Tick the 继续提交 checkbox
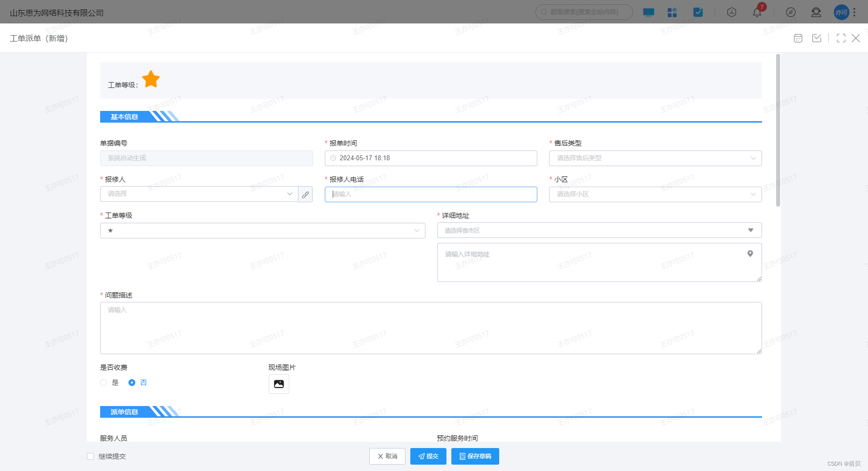Viewport: 868px width, 471px height. 90,456
